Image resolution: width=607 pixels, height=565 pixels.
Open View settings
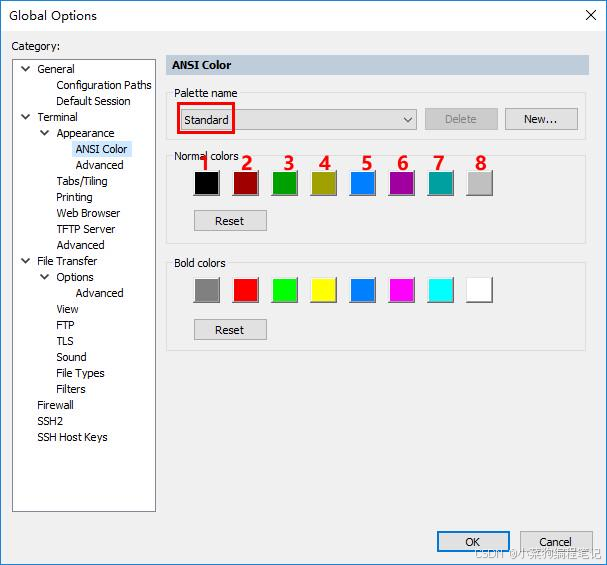click(x=67, y=309)
